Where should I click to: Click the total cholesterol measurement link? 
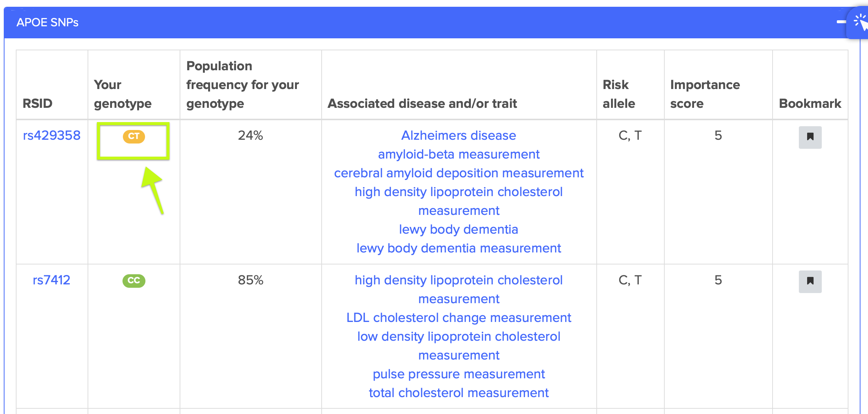click(458, 393)
